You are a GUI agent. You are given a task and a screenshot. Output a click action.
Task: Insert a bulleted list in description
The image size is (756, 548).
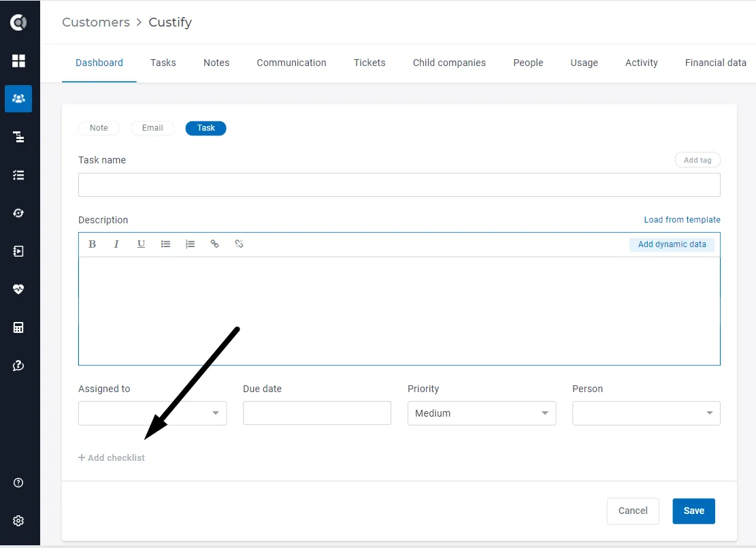(x=165, y=244)
